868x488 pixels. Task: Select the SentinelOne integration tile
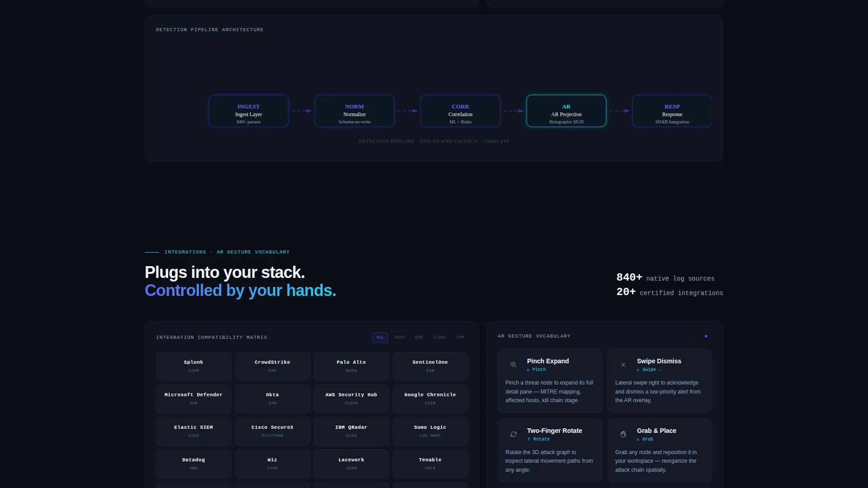[x=430, y=366]
